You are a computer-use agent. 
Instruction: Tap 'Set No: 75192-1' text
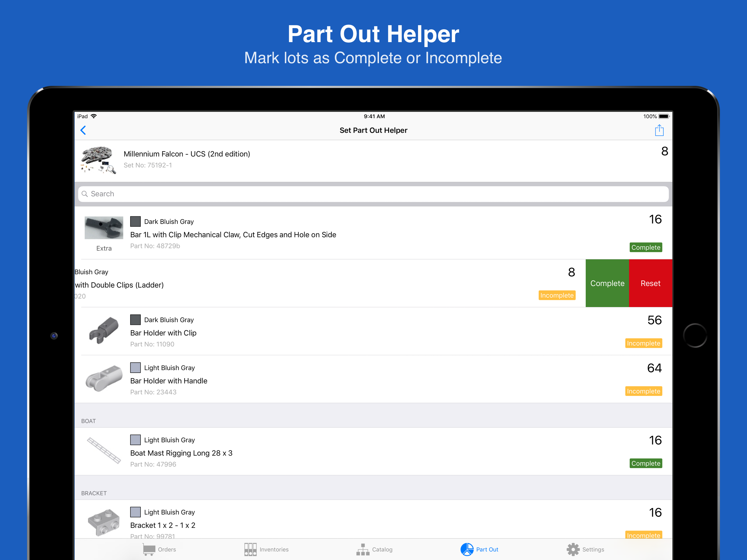tap(148, 165)
